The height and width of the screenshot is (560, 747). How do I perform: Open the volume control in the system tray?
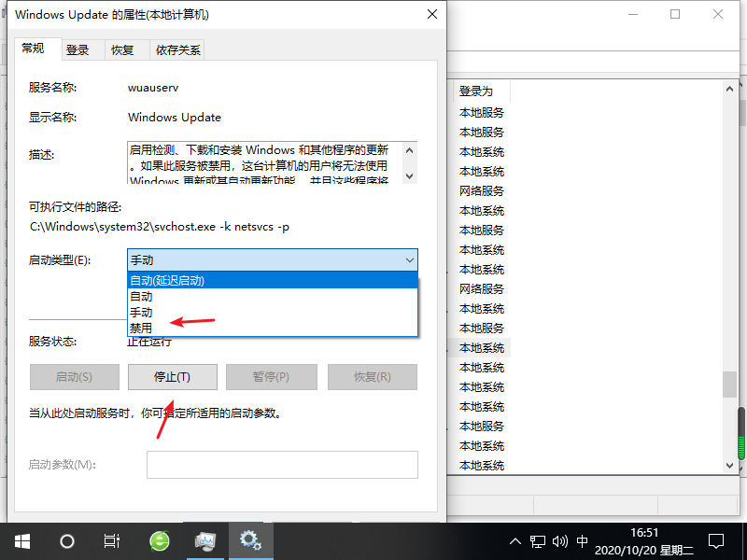[559, 541]
